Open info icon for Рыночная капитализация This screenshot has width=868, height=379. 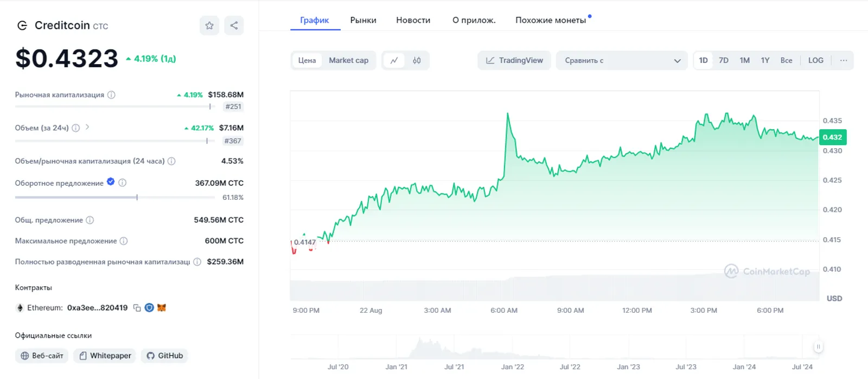tap(111, 95)
